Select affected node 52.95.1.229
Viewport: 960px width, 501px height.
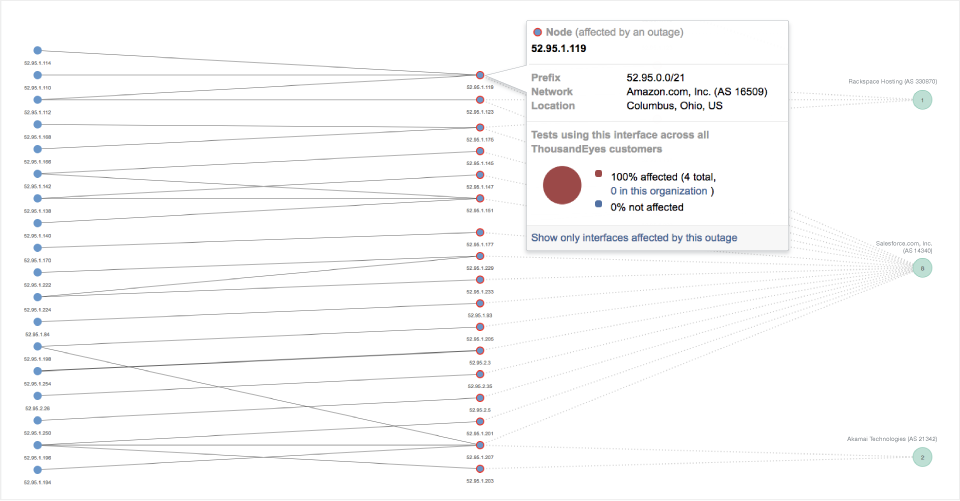480,257
